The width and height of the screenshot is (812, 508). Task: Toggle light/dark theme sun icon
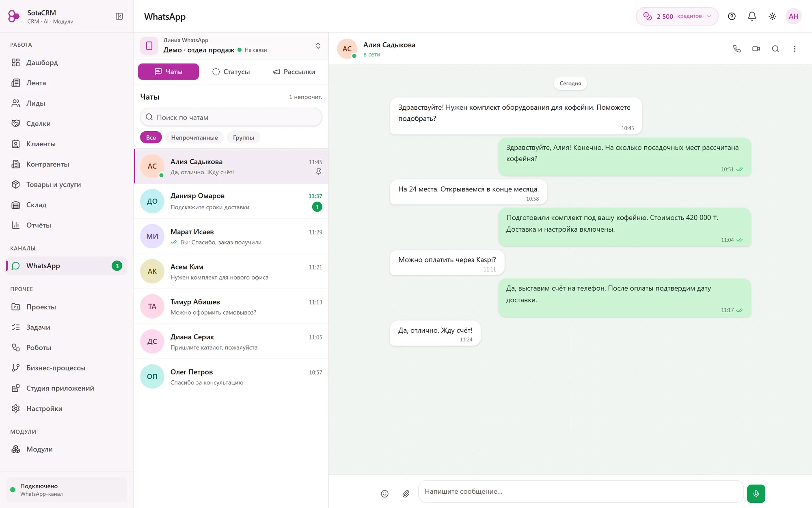click(x=772, y=16)
